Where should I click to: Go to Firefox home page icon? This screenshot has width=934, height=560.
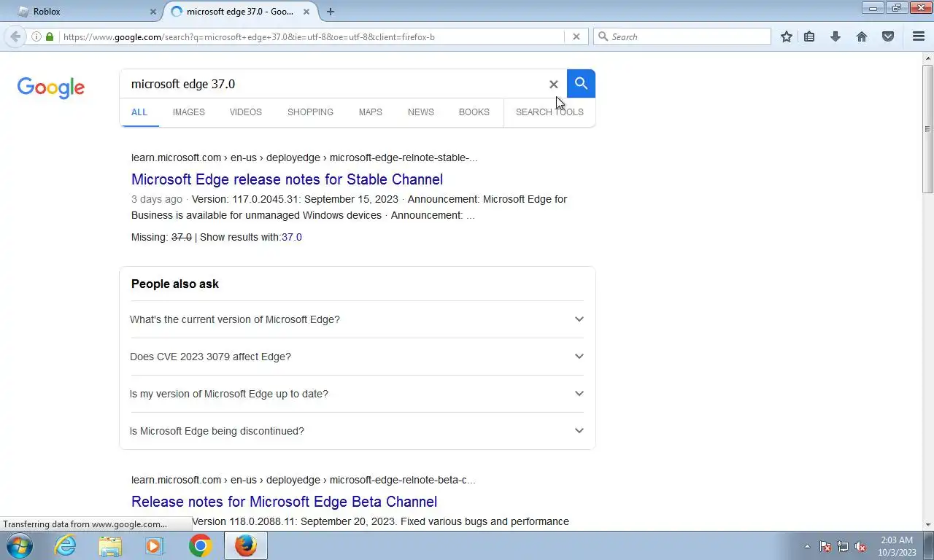click(x=862, y=36)
